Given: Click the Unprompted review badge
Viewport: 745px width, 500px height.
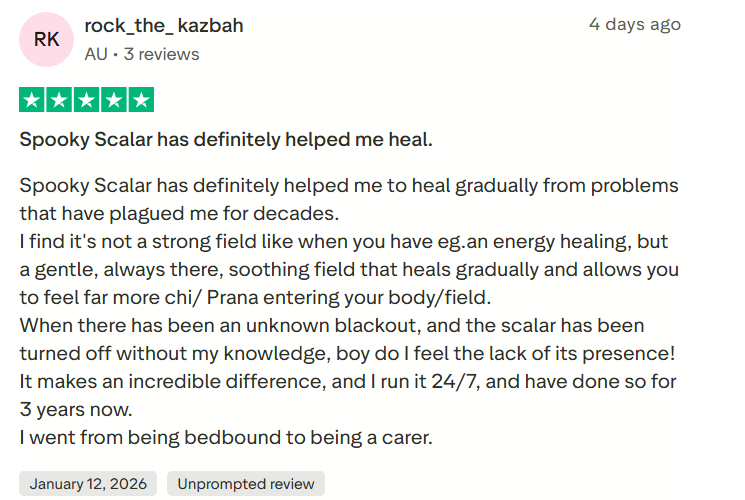Looking at the screenshot, I should point(246,484).
